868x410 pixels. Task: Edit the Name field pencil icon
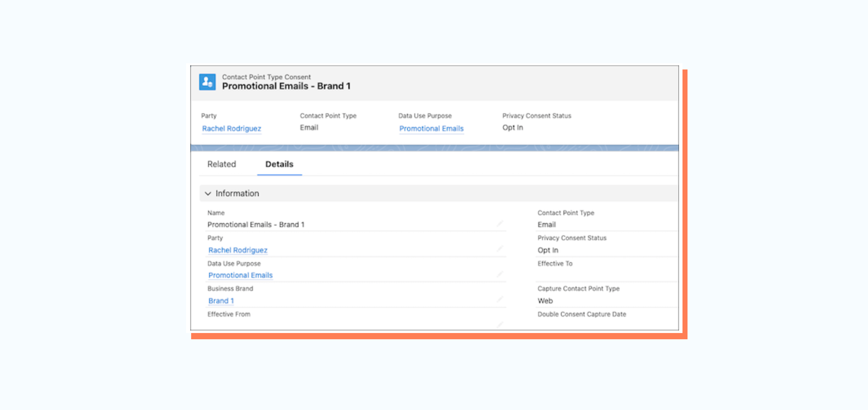point(500,224)
